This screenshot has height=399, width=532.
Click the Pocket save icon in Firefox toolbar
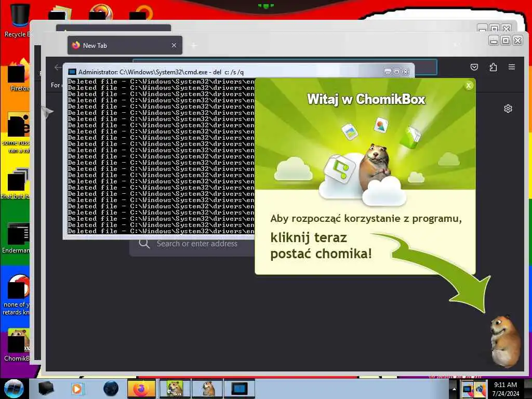click(x=474, y=67)
